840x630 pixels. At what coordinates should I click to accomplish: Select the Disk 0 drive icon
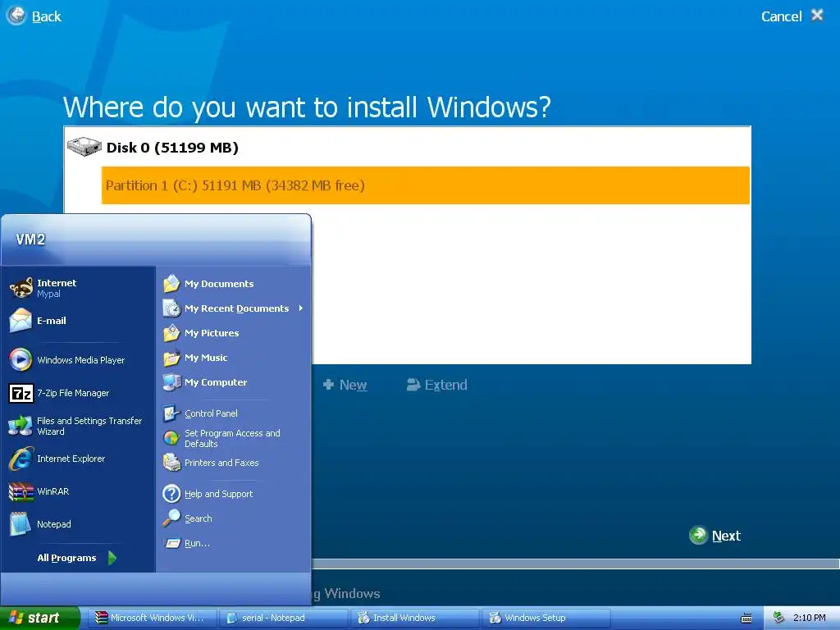(84, 146)
